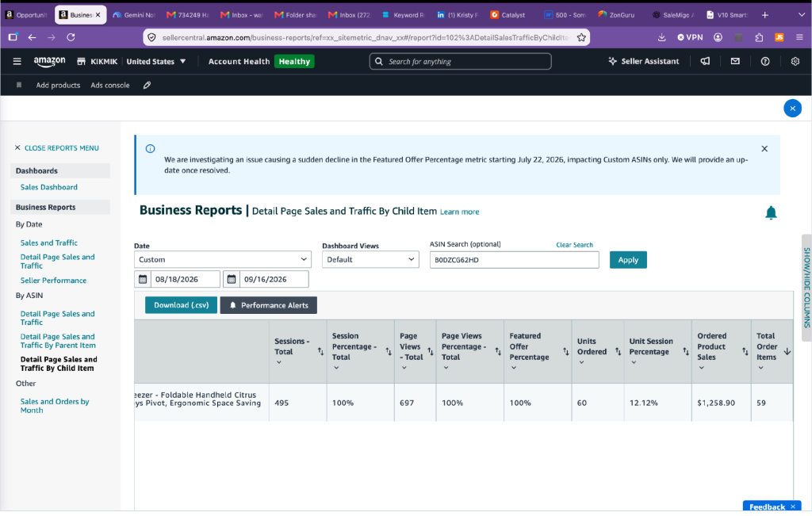
Task: Click the blue round close button
Action: pyautogui.click(x=792, y=108)
